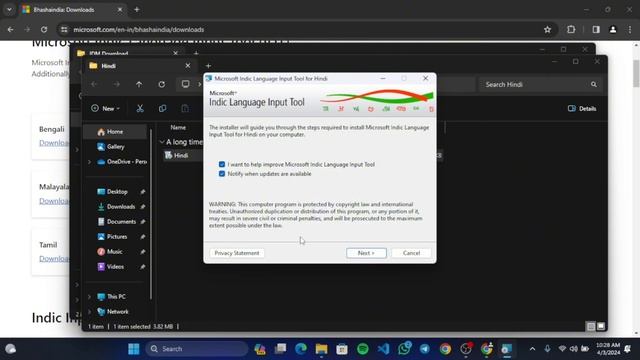Open WhatsApp from the taskbar
Viewport: 640px width, 360px height.
404,349
